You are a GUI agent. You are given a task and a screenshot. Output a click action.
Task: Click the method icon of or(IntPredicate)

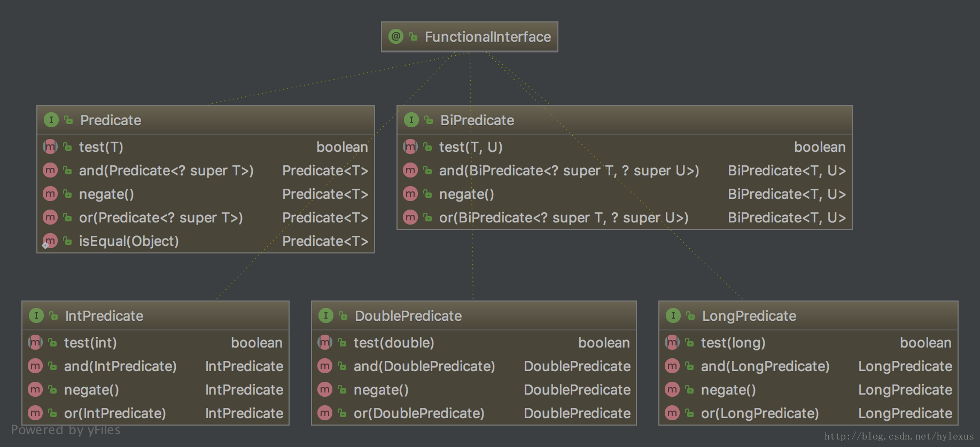coord(35,413)
